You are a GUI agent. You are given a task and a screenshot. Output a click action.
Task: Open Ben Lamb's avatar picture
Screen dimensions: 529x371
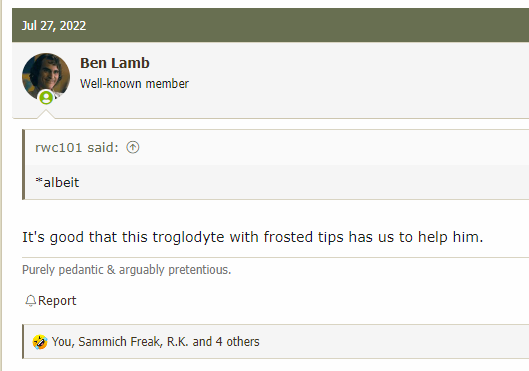(x=46, y=77)
